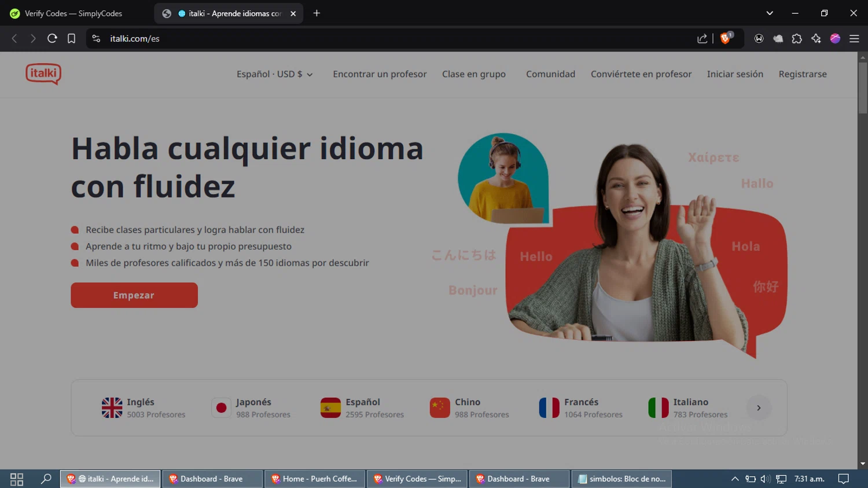
Task: Share this page from address bar
Action: click(x=702, y=39)
